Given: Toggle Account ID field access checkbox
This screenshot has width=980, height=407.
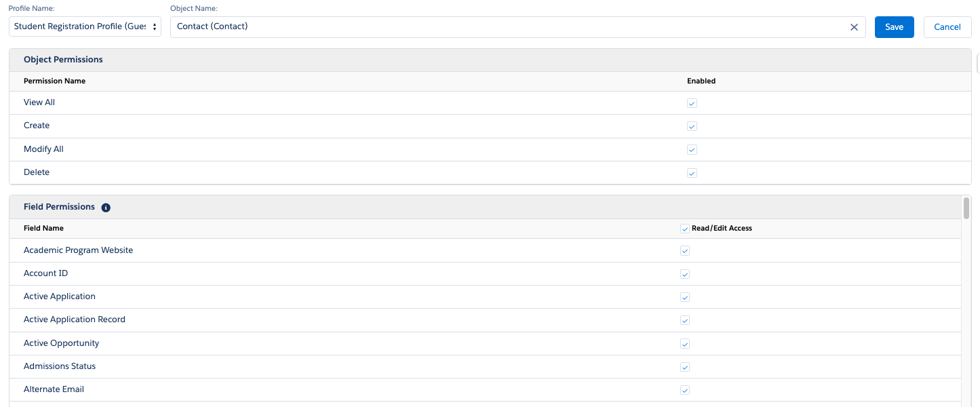Looking at the screenshot, I should point(685,274).
